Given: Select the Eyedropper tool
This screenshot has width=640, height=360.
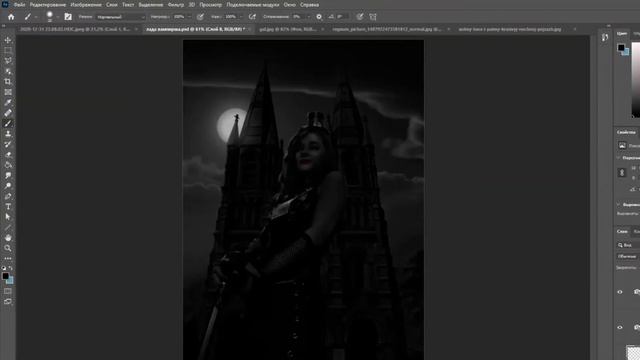Looking at the screenshot, I should 8,102.
